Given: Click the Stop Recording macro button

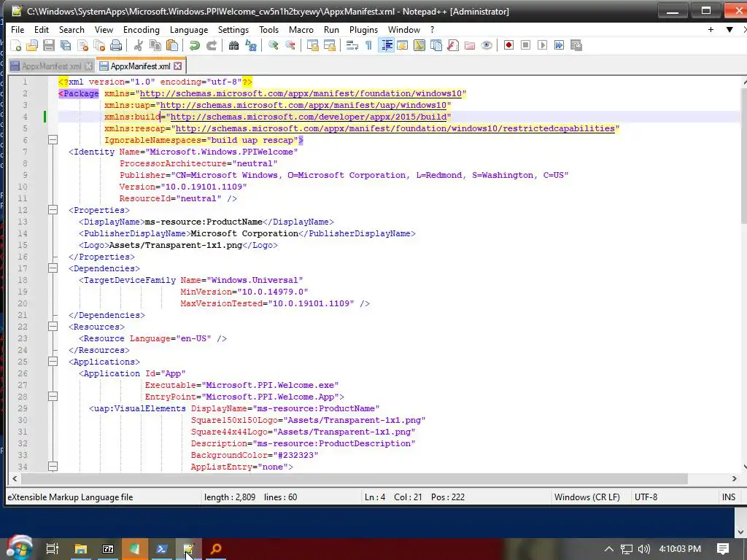Looking at the screenshot, I should [525, 45].
